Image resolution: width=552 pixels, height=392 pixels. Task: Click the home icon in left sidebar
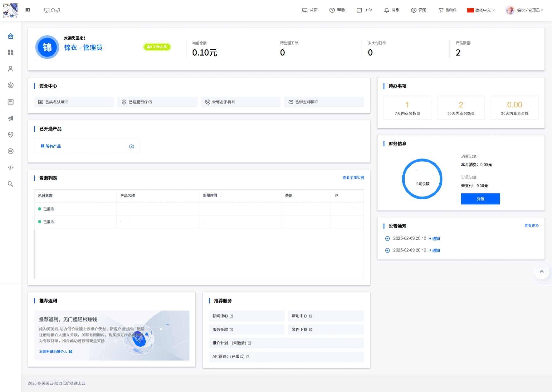[10, 36]
